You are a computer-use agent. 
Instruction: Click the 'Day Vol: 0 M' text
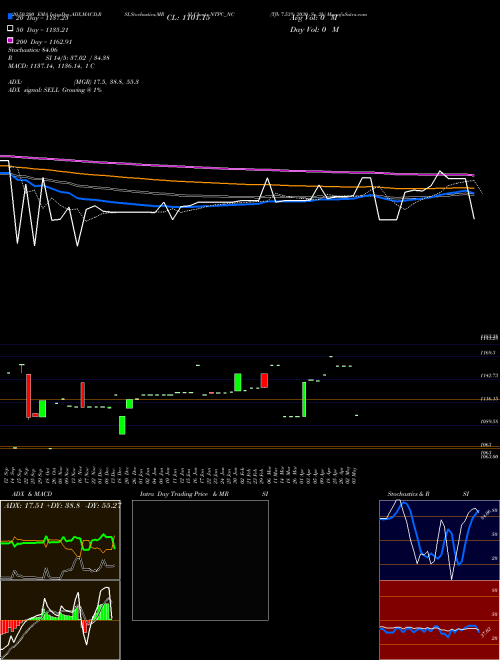pos(314,29)
